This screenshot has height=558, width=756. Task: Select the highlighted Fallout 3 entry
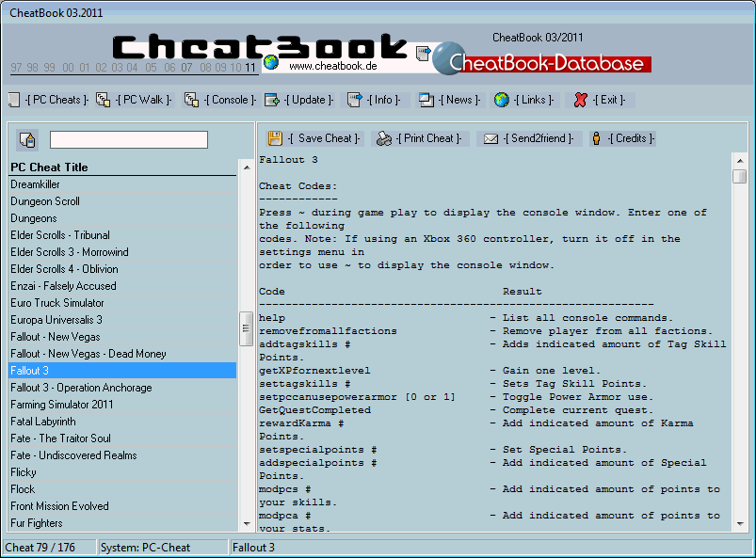coord(122,371)
